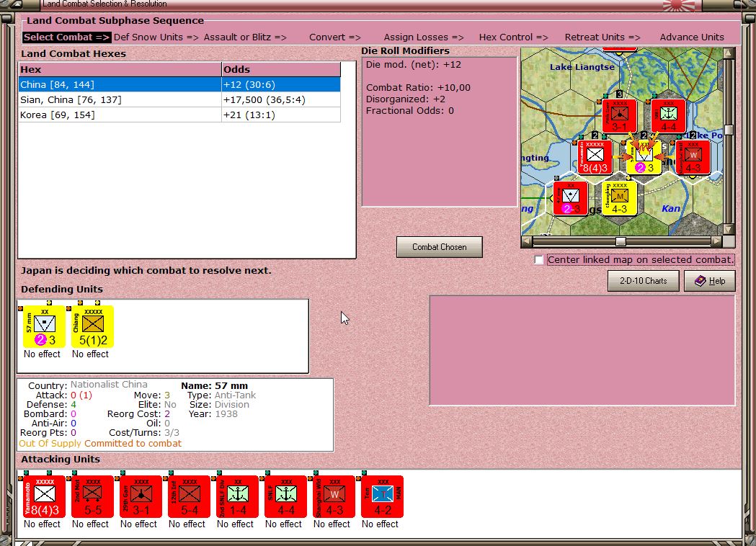
Task: Click the Shanghai 4-3 unit on the map
Action: pyautogui.click(x=693, y=157)
